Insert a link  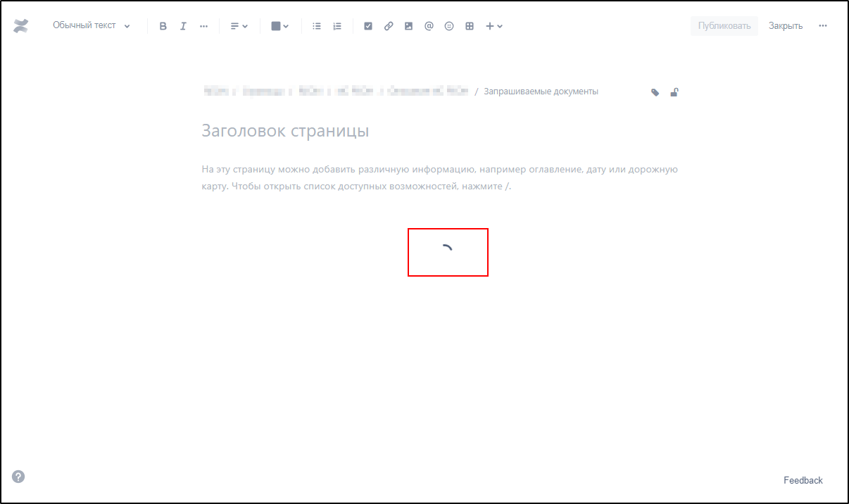[x=389, y=26]
